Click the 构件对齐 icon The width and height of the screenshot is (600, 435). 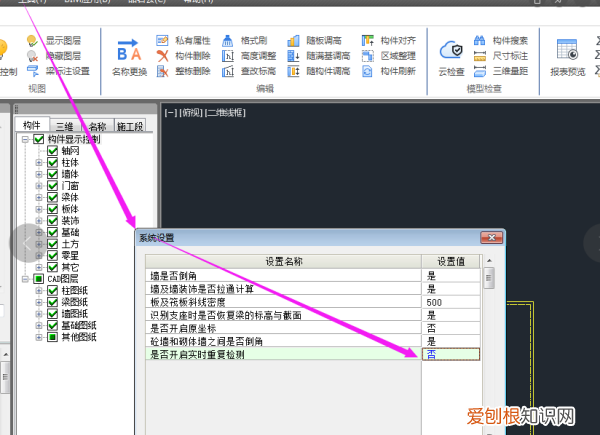click(x=367, y=41)
